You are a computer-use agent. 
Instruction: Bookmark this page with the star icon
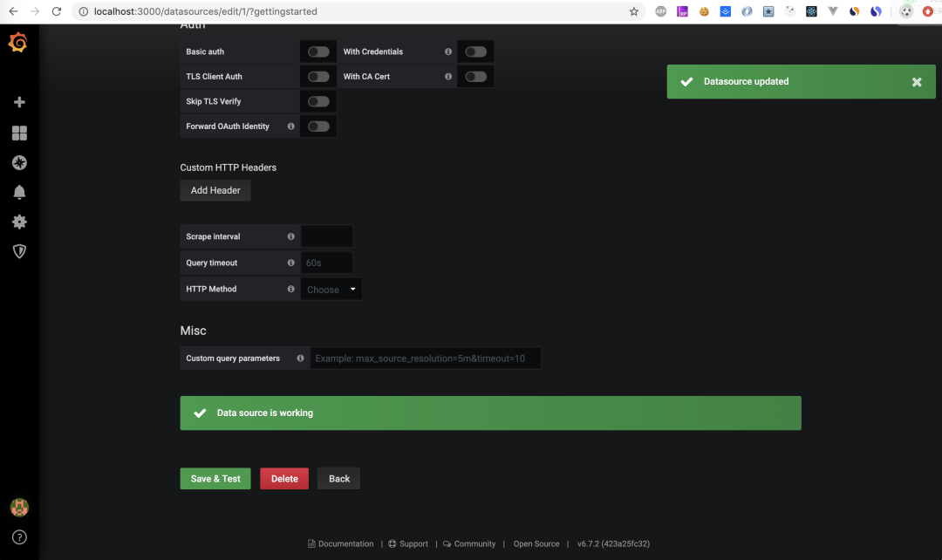click(x=634, y=11)
